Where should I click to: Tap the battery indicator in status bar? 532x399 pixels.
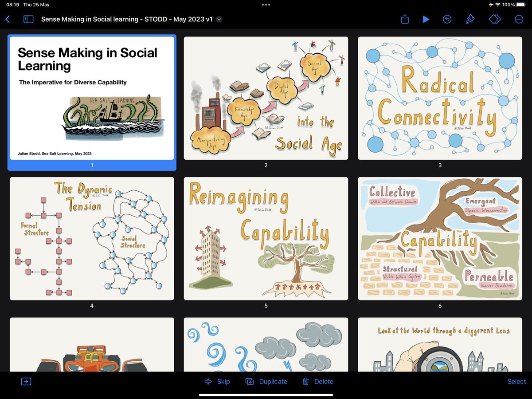(x=520, y=5)
